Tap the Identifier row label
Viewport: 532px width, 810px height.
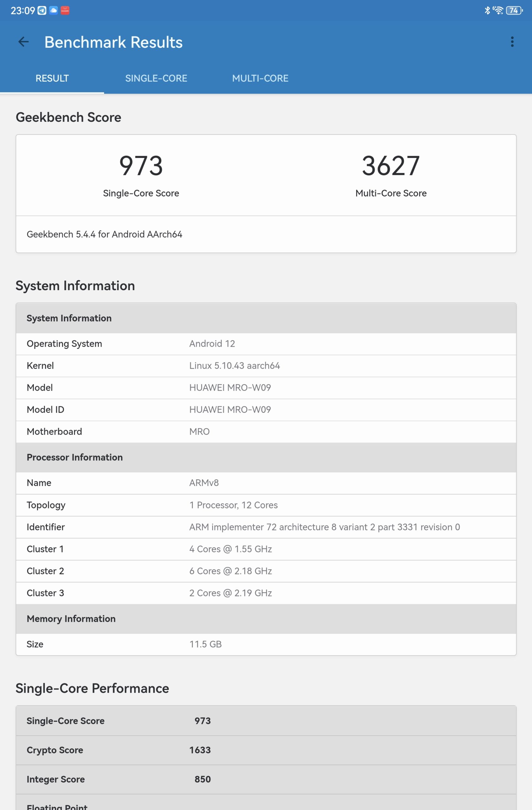coord(46,527)
